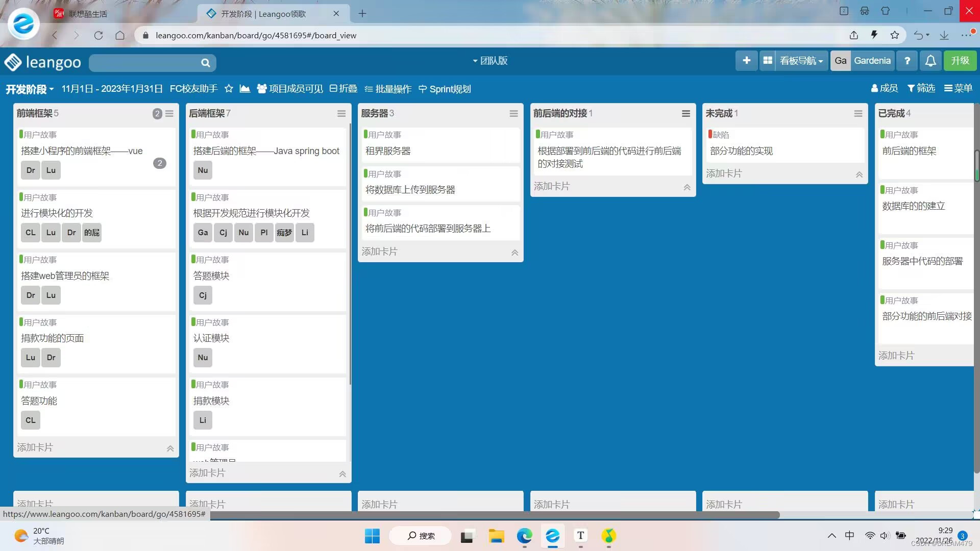Open File Explorer from taskbar
This screenshot has width=980, height=551.
496,536
